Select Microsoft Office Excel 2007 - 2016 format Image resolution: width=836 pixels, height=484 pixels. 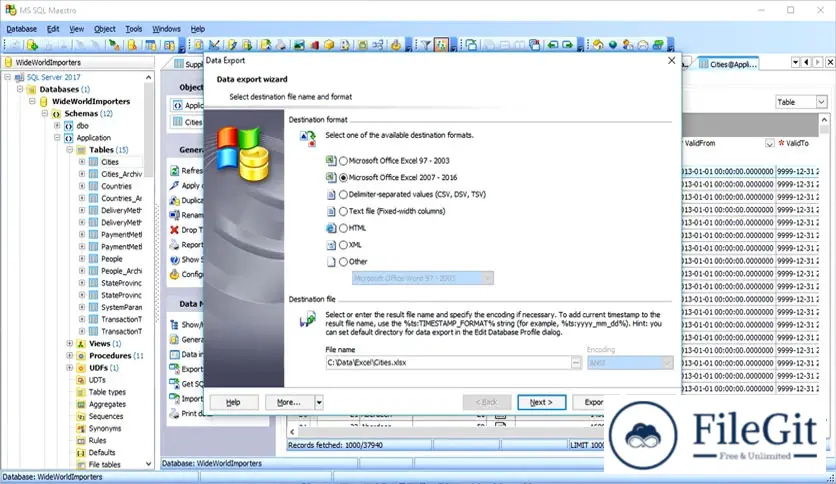pos(343,178)
